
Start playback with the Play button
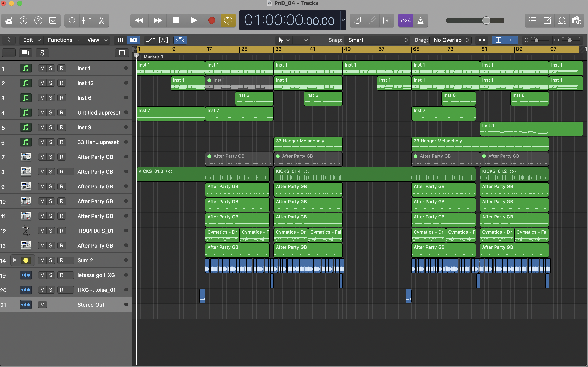(194, 20)
